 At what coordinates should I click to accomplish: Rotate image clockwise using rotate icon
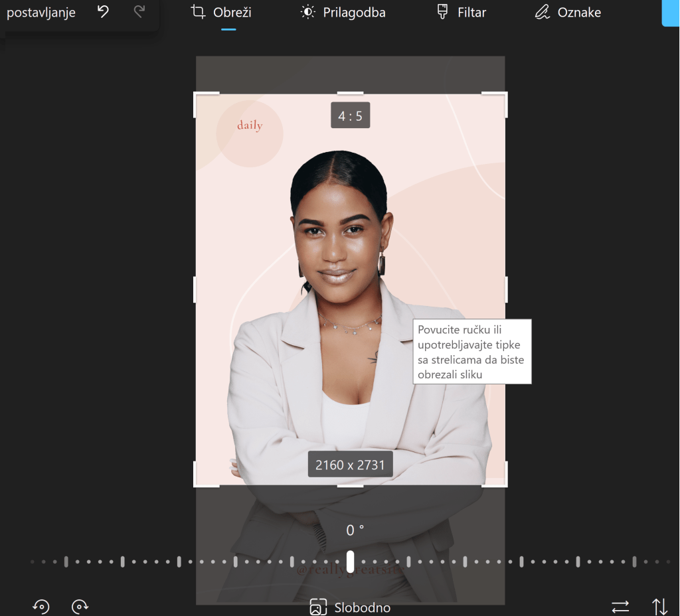pos(80,606)
